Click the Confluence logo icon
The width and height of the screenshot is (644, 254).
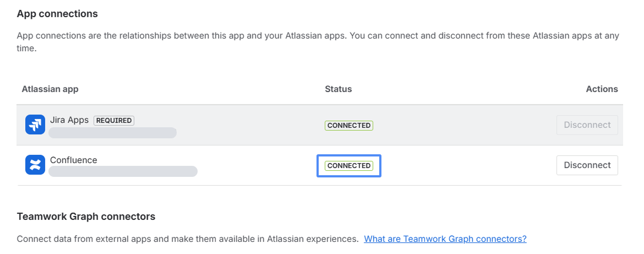pos(35,165)
